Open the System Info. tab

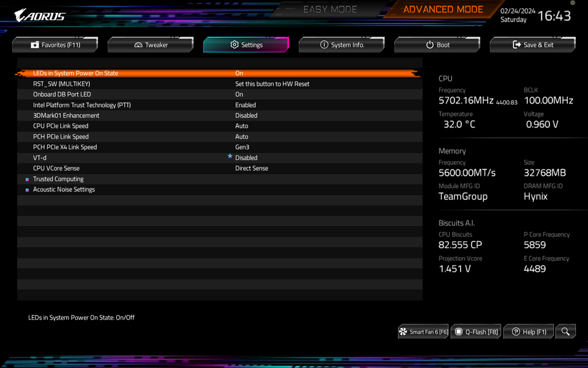(x=342, y=45)
